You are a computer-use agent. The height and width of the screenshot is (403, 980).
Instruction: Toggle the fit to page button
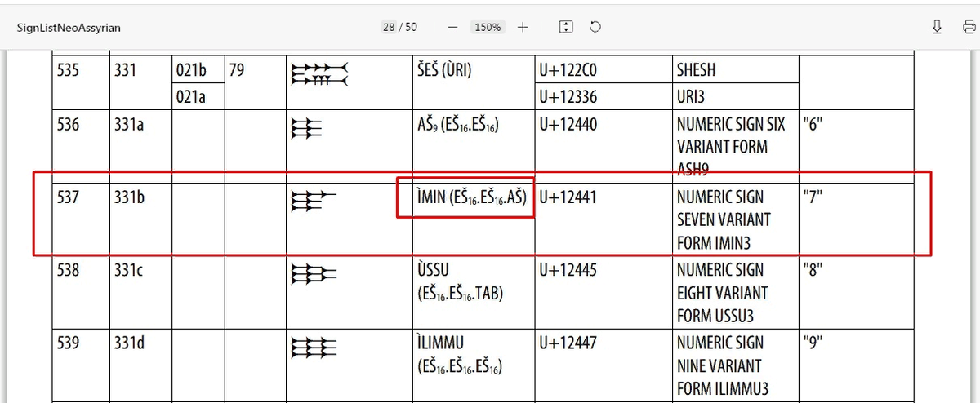click(566, 27)
